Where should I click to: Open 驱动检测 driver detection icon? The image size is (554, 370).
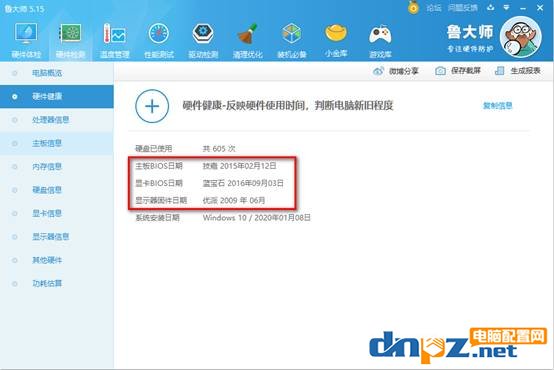coord(203,34)
